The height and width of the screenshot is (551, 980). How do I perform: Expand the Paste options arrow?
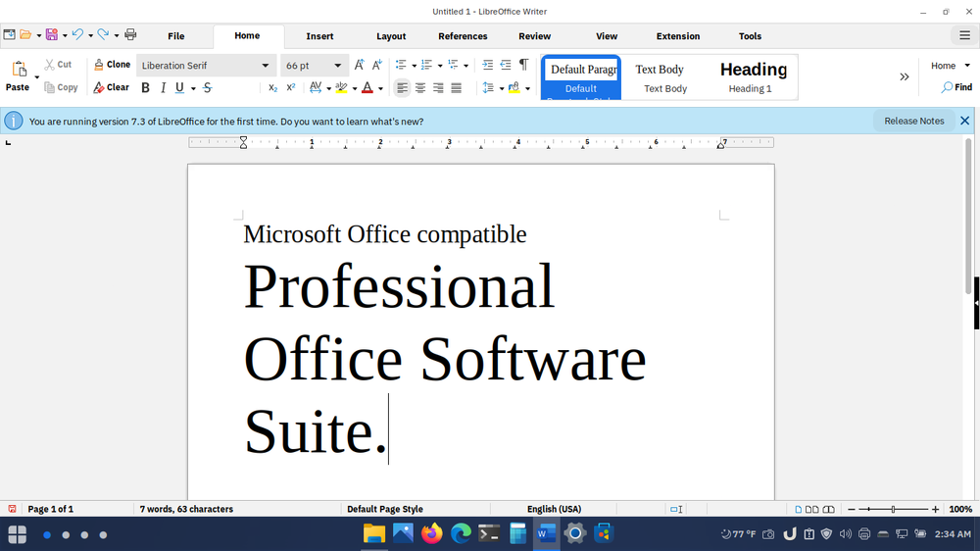click(36, 77)
